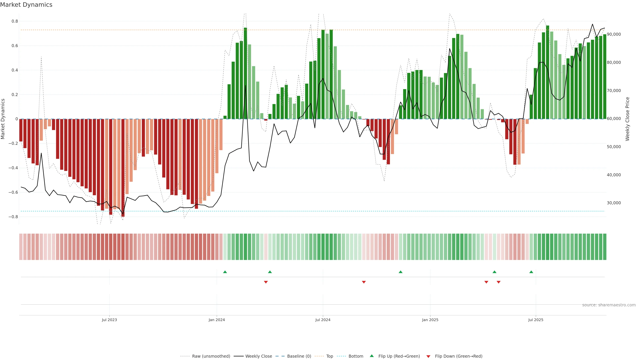This screenshot has height=362, width=644.
Task: Click the Bottom legend label
Action: click(356, 356)
